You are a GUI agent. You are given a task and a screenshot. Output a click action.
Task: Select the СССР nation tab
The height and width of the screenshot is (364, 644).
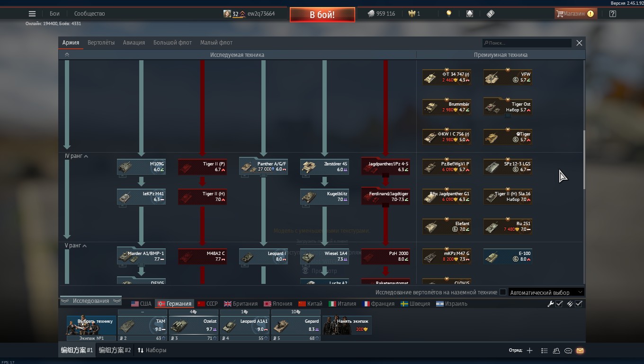point(207,304)
